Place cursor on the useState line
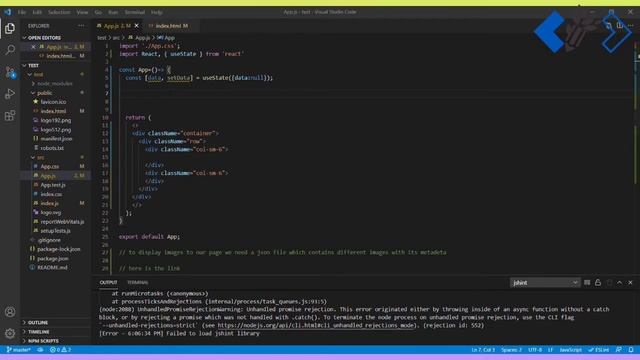Screen dimensions: 640x360 click(199, 78)
